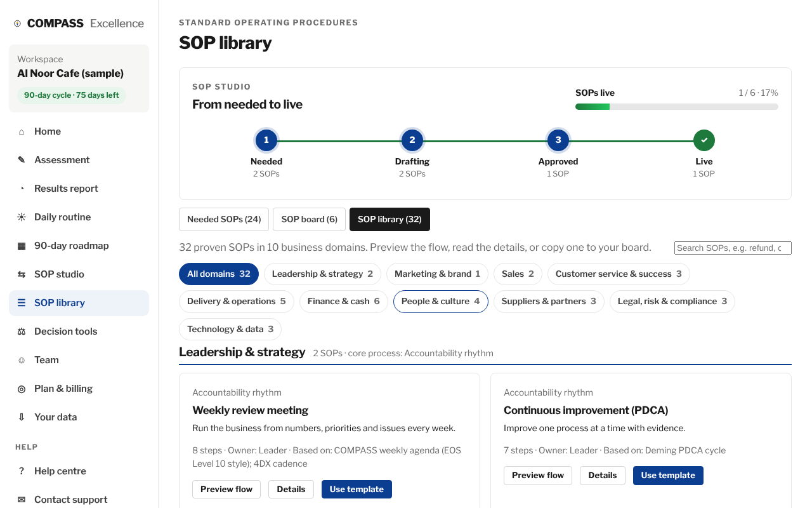
Task: Open Help centre link
Action: tap(79, 471)
